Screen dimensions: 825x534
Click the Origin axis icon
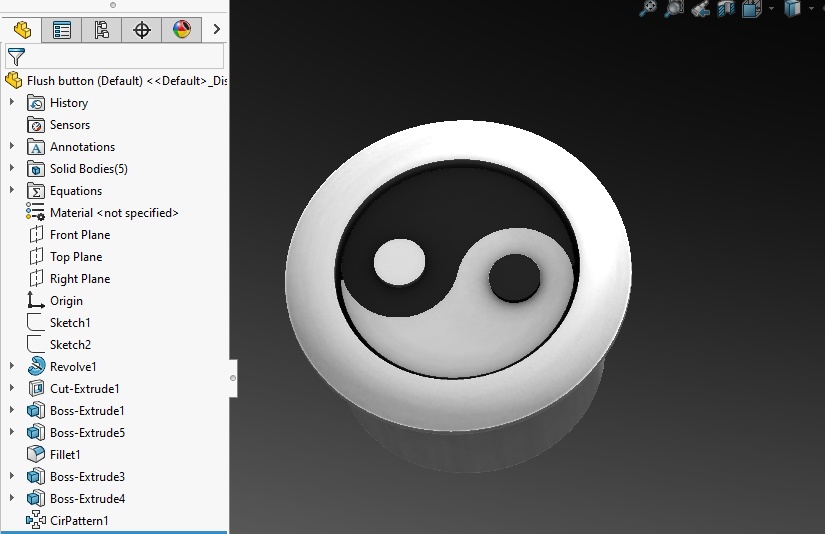(x=35, y=300)
